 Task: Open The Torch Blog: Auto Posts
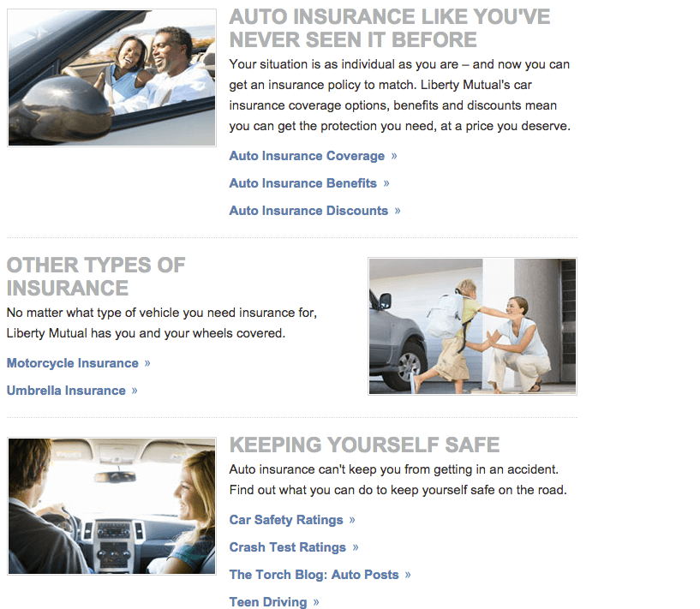click(x=314, y=575)
